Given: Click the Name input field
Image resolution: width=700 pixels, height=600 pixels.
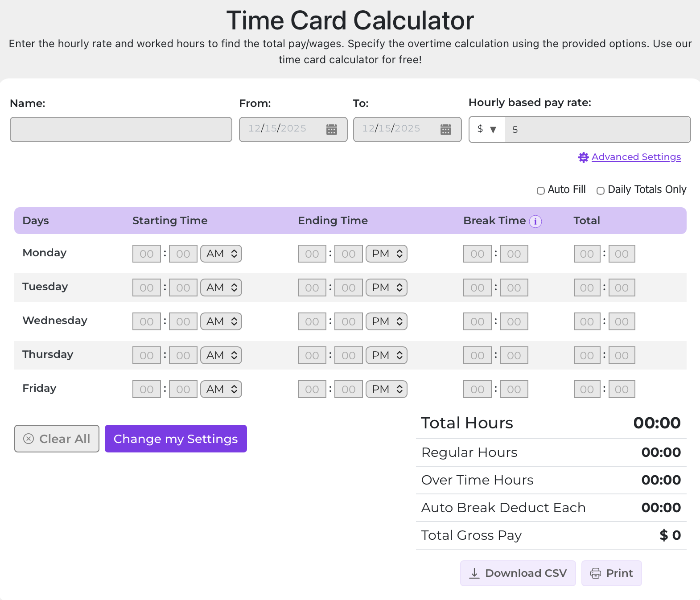Looking at the screenshot, I should (x=121, y=130).
